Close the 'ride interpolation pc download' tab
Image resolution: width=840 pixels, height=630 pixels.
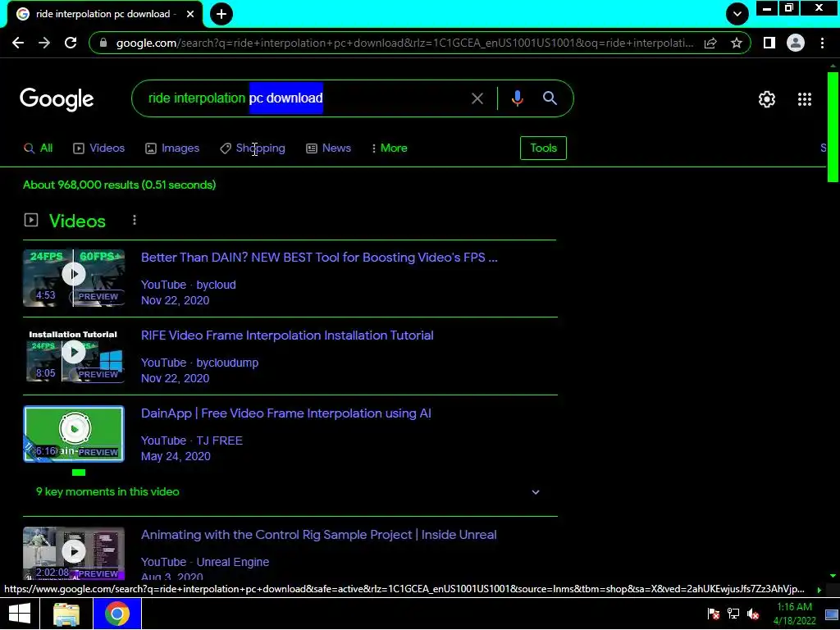coord(190,15)
